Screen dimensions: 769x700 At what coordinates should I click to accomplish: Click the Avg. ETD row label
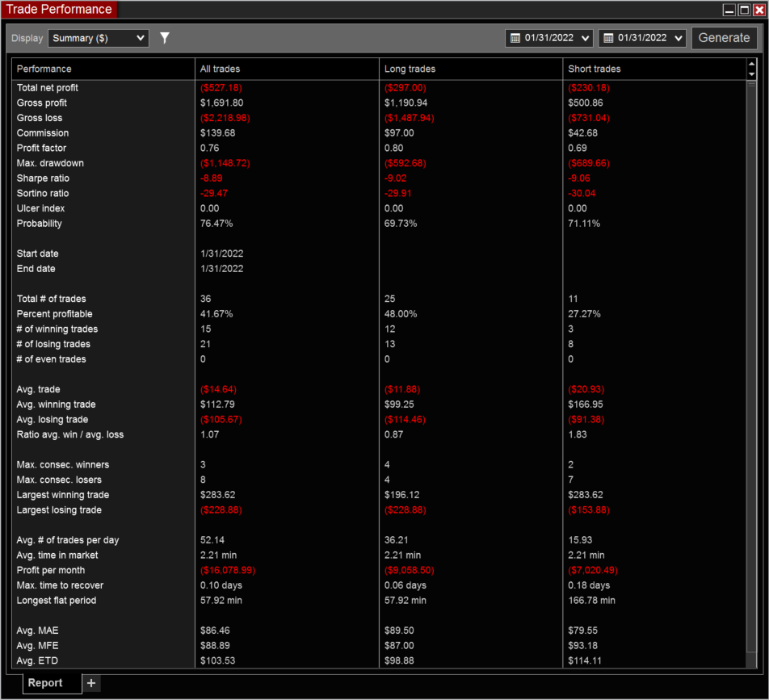coord(37,660)
